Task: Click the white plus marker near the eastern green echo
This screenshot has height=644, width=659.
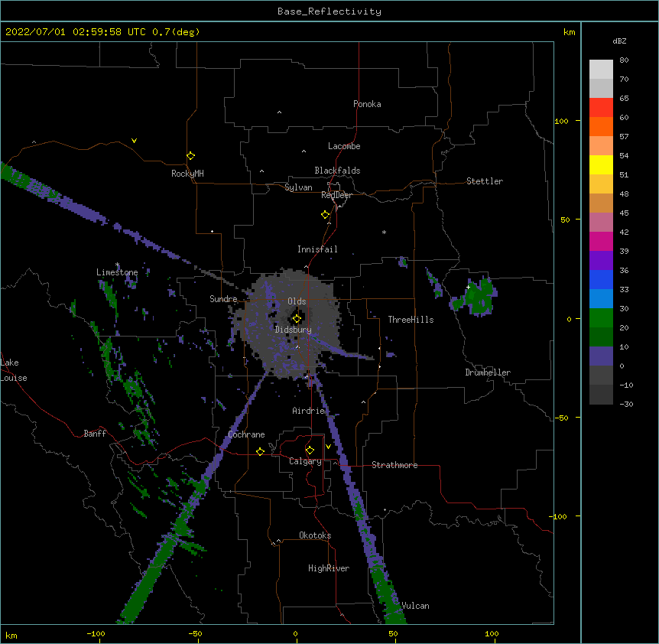Action: coord(468,287)
